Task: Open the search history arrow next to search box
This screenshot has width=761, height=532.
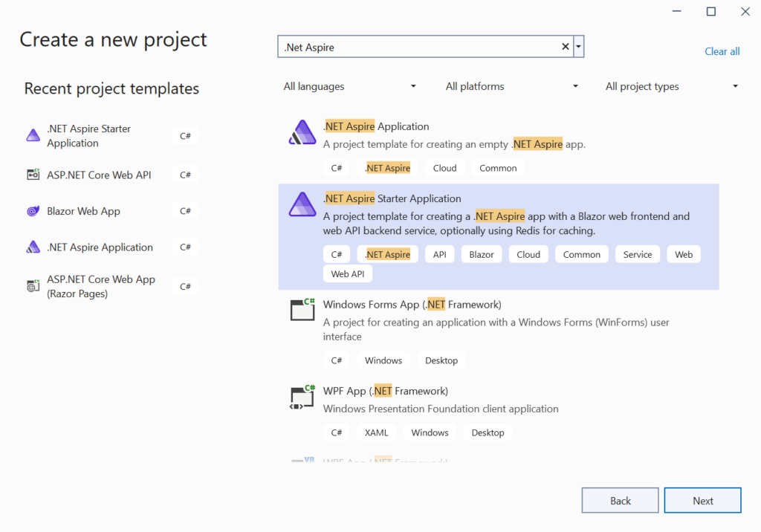Action: (x=578, y=46)
